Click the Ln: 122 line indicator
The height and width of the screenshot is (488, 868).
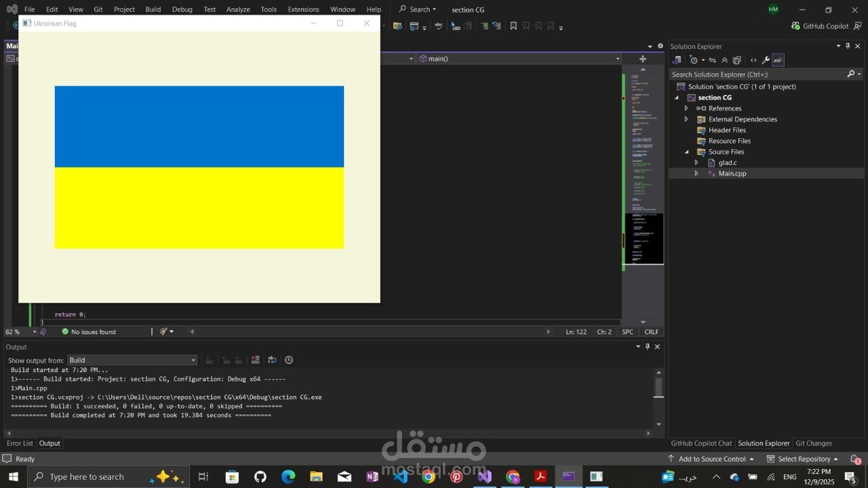(576, 331)
